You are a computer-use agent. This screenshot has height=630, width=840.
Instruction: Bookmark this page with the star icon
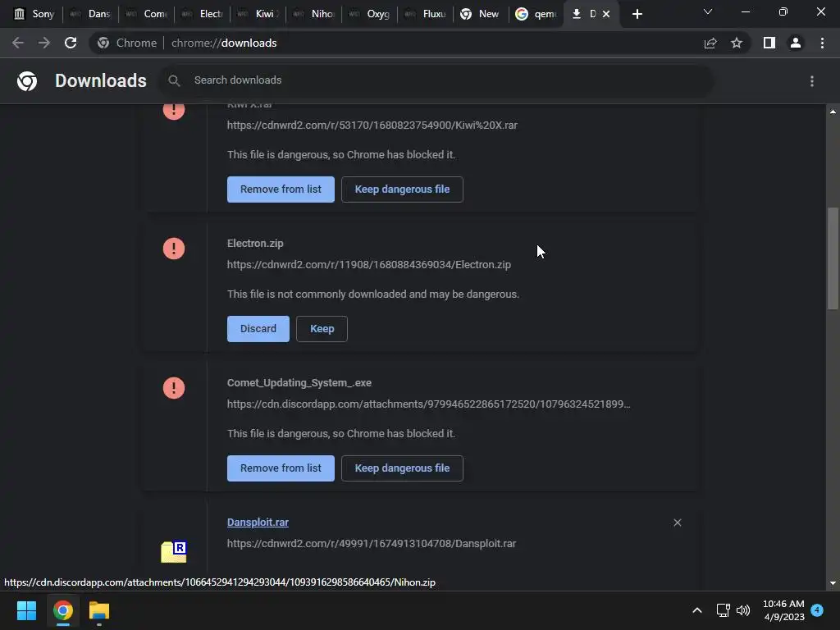click(x=737, y=43)
